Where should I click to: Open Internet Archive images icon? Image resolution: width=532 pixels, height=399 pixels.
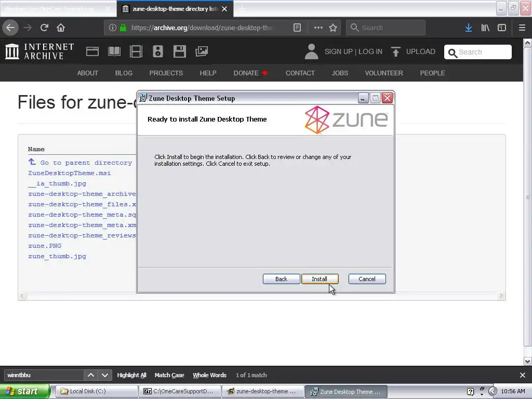point(202,51)
